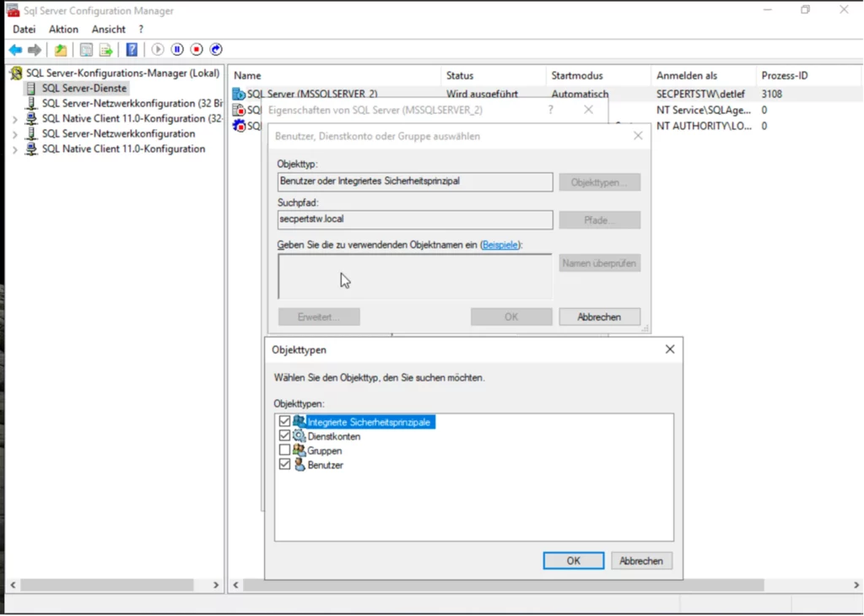Click the right arrow of the tree pane scrollbar
Viewport: 864px width, 616px height.
pos(216,585)
